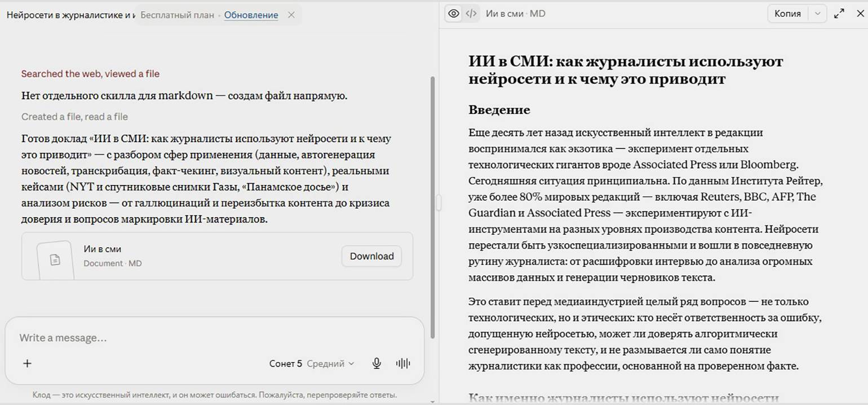The width and height of the screenshot is (868, 405).
Task: Open the Сонет 5 model selector
Action: click(312, 364)
